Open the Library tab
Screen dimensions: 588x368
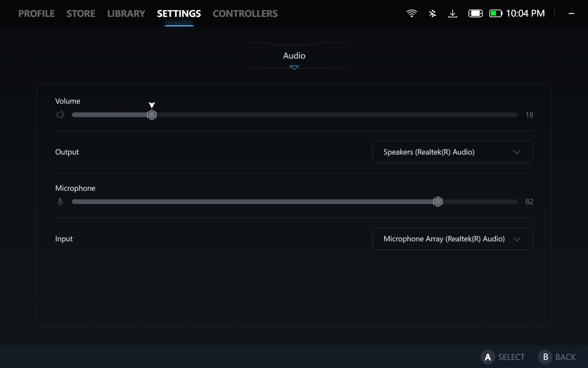click(126, 13)
